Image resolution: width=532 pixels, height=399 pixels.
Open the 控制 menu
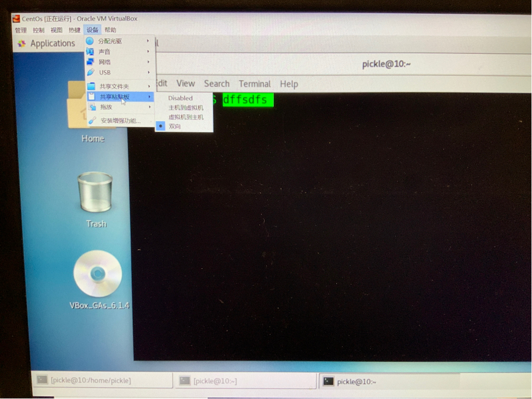point(38,30)
